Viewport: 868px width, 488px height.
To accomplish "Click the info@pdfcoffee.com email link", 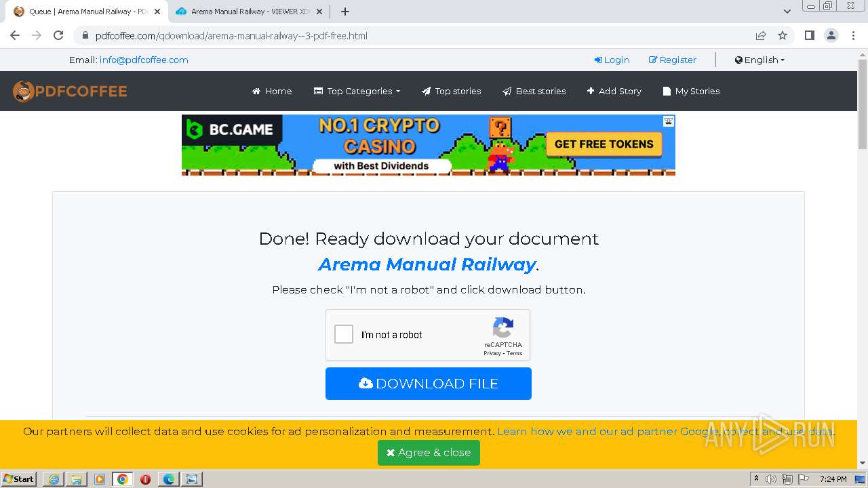I will click(x=144, y=60).
